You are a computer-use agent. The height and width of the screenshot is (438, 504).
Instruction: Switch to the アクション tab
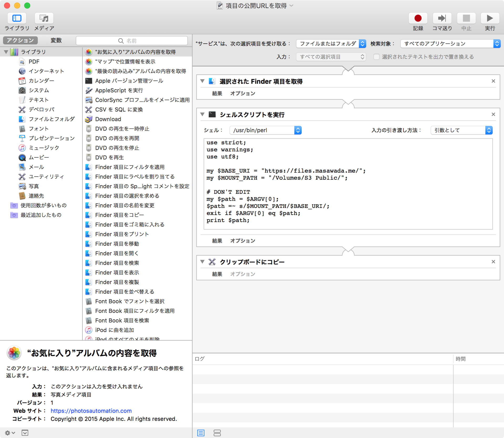click(20, 40)
